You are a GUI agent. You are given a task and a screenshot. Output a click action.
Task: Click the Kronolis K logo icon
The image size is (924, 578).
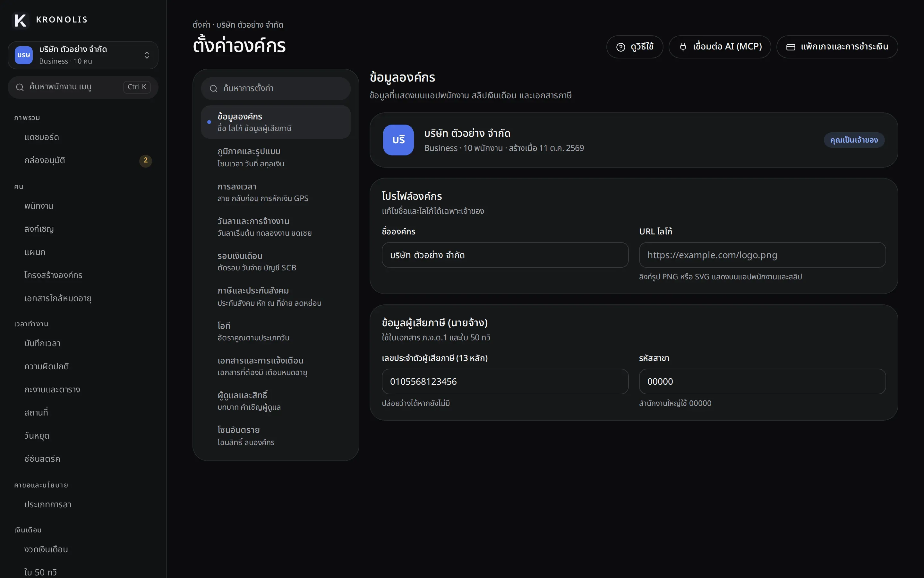click(20, 20)
